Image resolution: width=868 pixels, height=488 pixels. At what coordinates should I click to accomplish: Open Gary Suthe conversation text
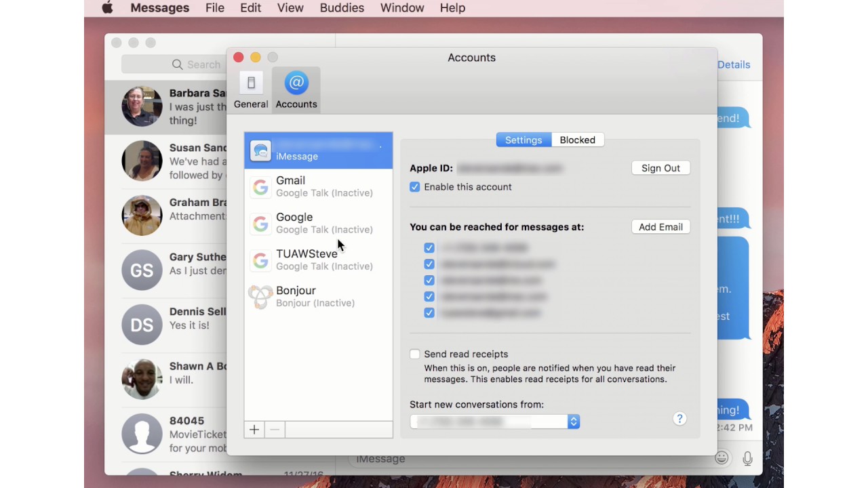point(198,264)
